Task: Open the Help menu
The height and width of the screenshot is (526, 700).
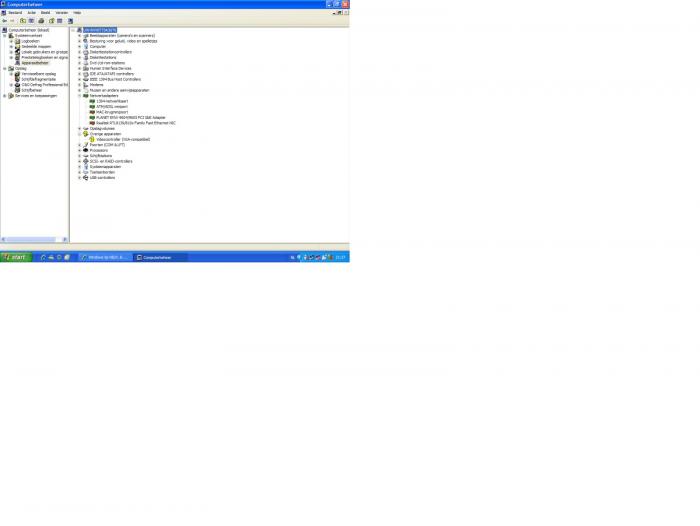Action: [x=77, y=13]
